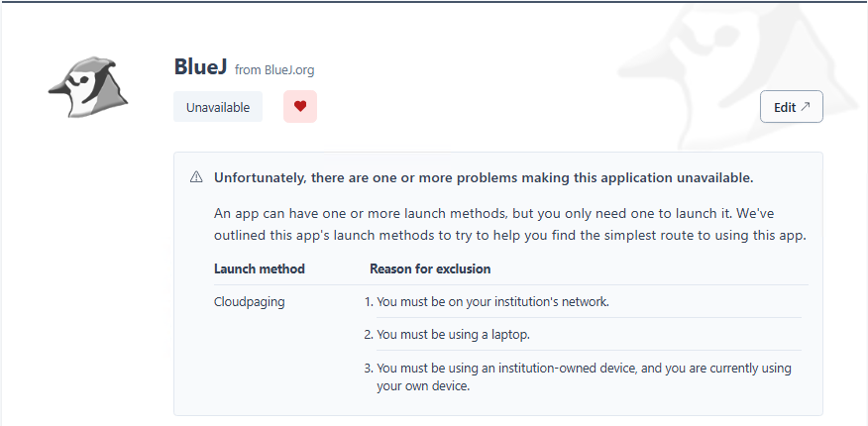The height and width of the screenshot is (426, 868).
Task: Click the bold application unavailable warning heading
Action: [484, 178]
